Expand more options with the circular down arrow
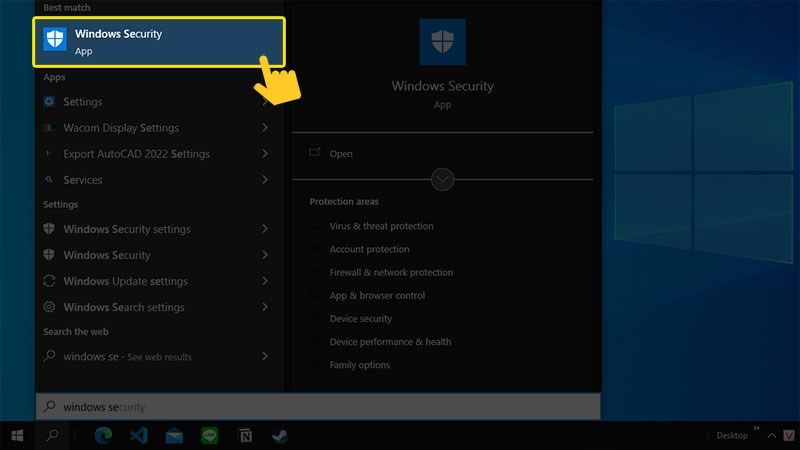 pyautogui.click(x=442, y=180)
